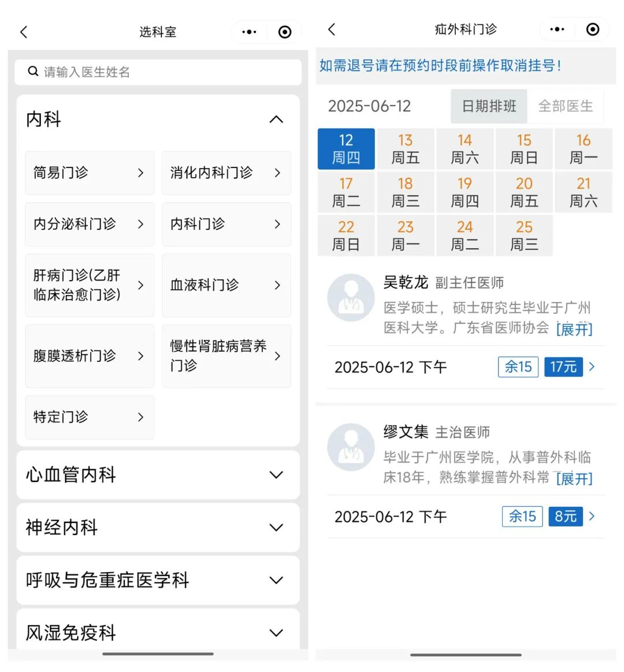Screen dimensions: 624x672
Task: Expand 呼吸与危重症医学科 section
Action: [276, 580]
